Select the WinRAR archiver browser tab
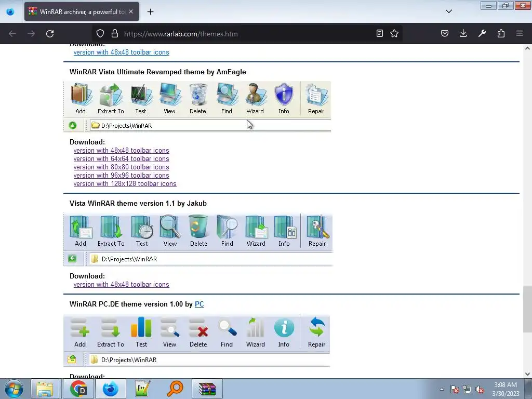 (x=82, y=11)
